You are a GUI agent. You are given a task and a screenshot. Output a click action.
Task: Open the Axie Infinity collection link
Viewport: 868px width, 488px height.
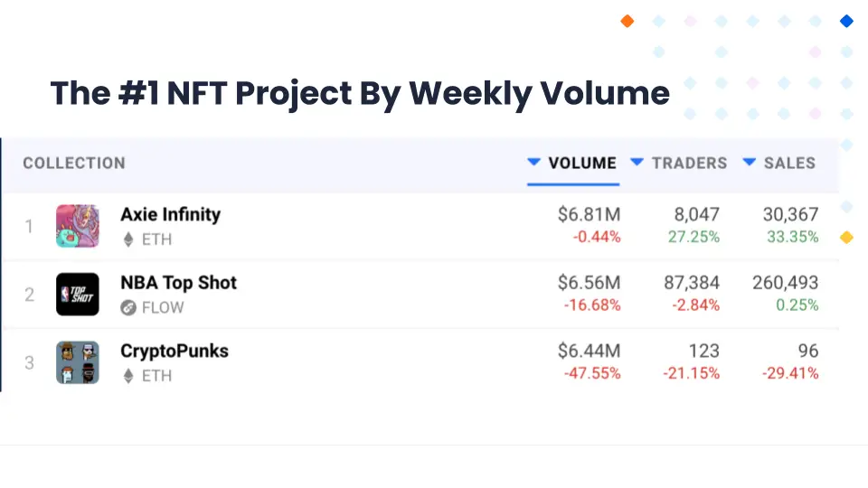pos(170,214)
